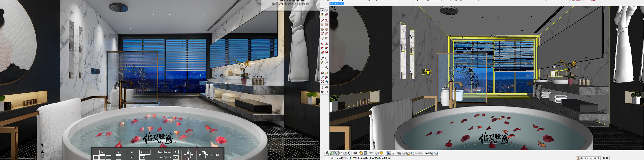Click Enscape save video path disk icon
This screenshot has height=160, width=644.
point(412,153)
